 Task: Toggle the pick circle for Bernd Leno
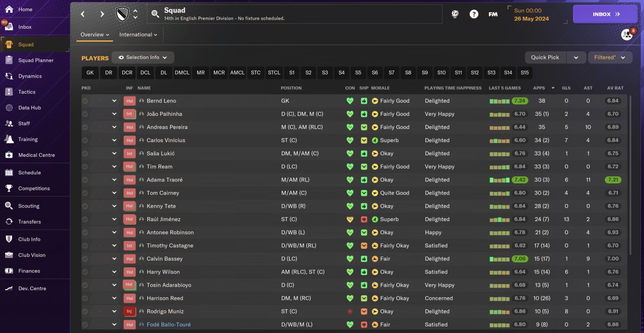point(85,101)
